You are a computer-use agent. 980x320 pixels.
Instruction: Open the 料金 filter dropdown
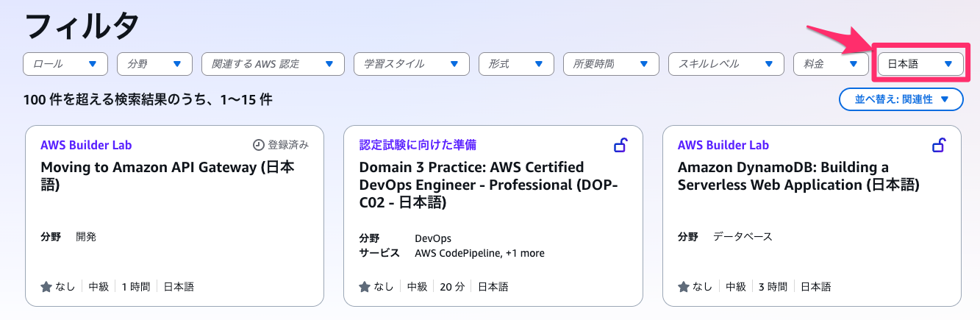[831, 64]
